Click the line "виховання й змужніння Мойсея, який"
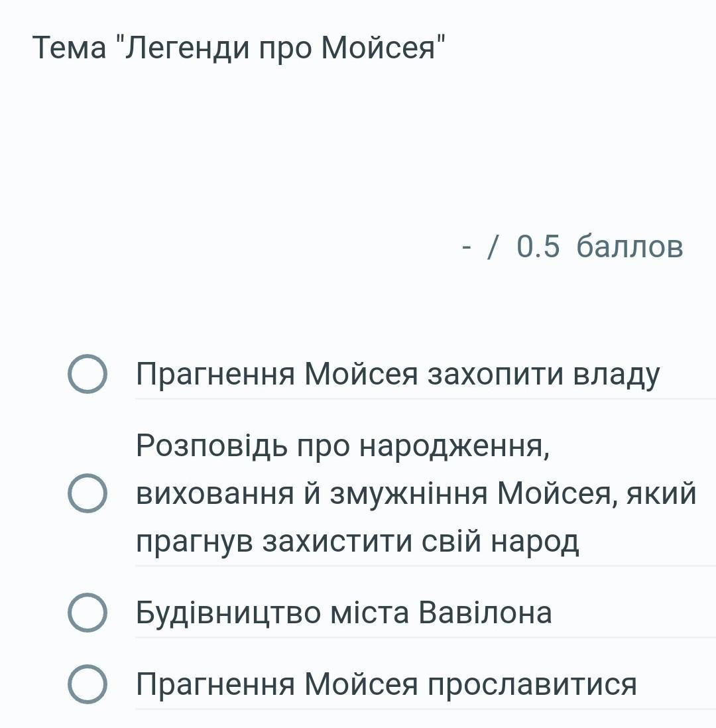The image size is (716, 728). [416, 493]
